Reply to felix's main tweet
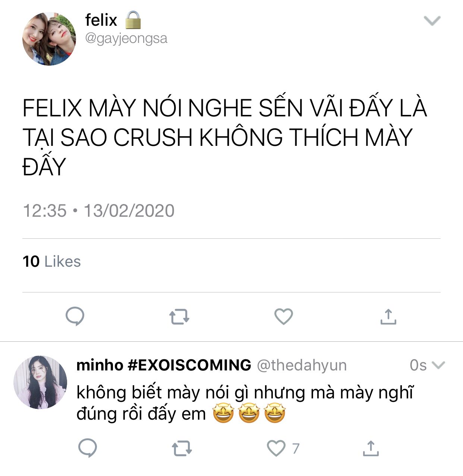 75,317
